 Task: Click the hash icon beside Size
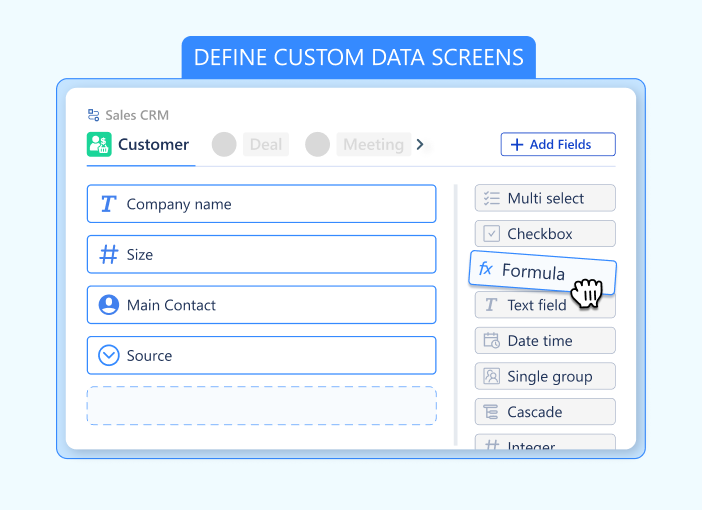click(x=108, y=255)
